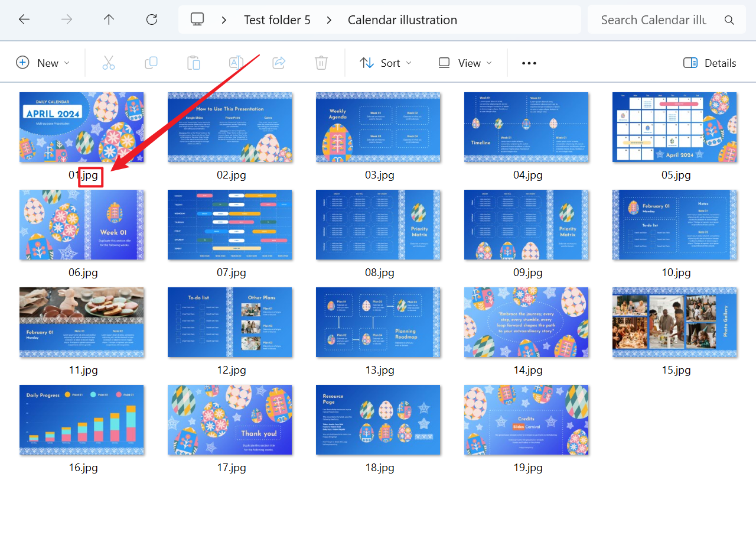Click the file name 03.jpg
The image size is (756, 548).
coord(379,175)
